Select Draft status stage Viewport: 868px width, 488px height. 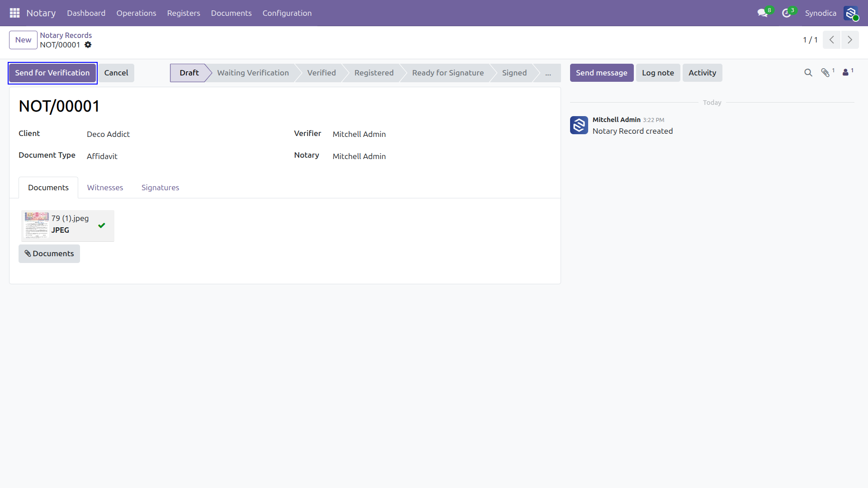click(x=189, y=73)
